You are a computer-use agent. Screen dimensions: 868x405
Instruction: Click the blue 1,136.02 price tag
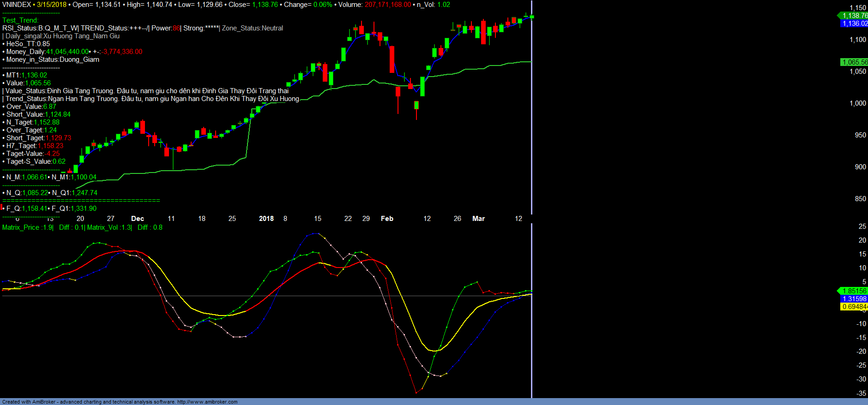[854, 24]
